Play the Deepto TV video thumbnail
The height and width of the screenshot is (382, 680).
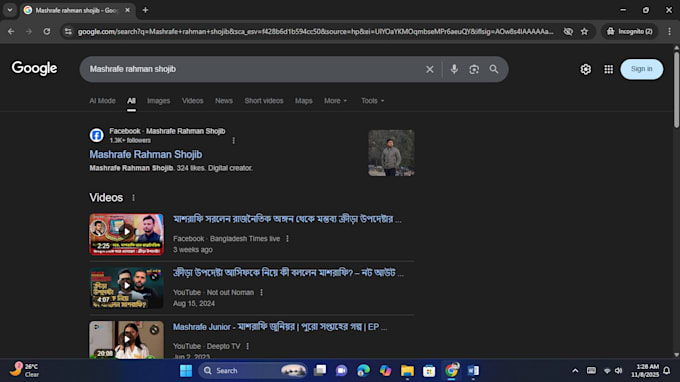126,340
